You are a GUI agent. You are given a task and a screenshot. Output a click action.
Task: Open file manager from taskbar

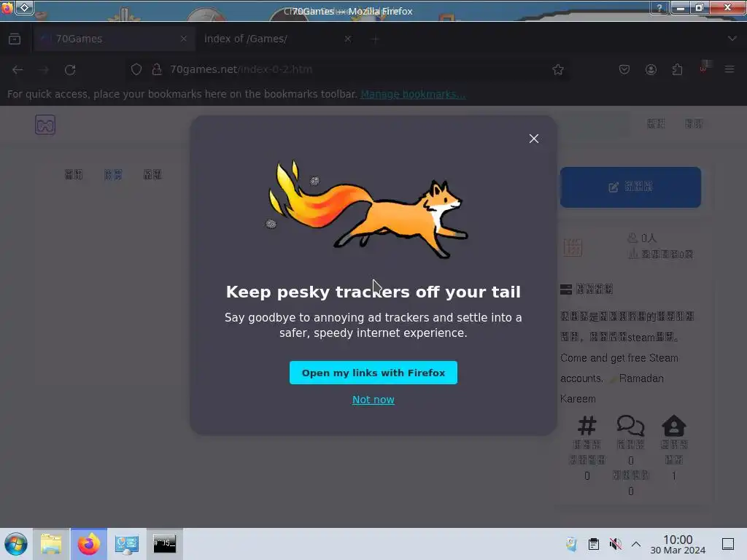coord(51,544)
